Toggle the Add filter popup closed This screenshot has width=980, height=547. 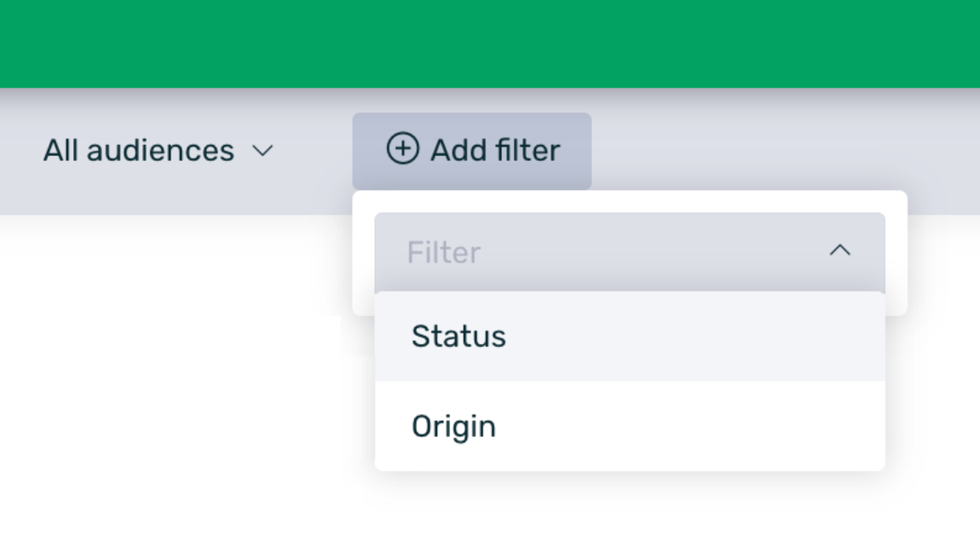(471, 151)
